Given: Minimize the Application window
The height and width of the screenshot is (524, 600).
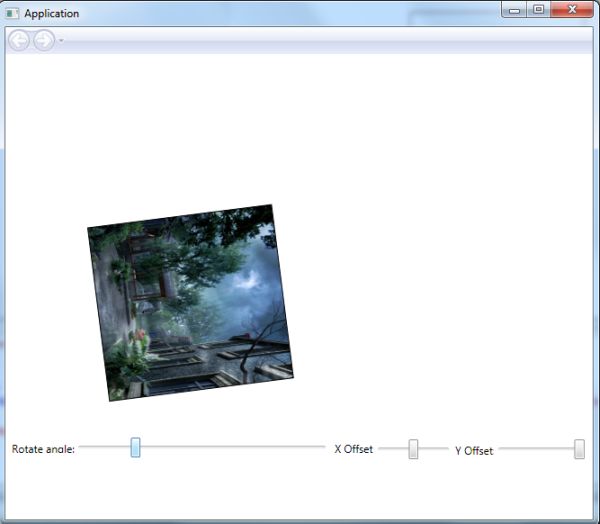Looking at the screenshot, I should [515, 10].
